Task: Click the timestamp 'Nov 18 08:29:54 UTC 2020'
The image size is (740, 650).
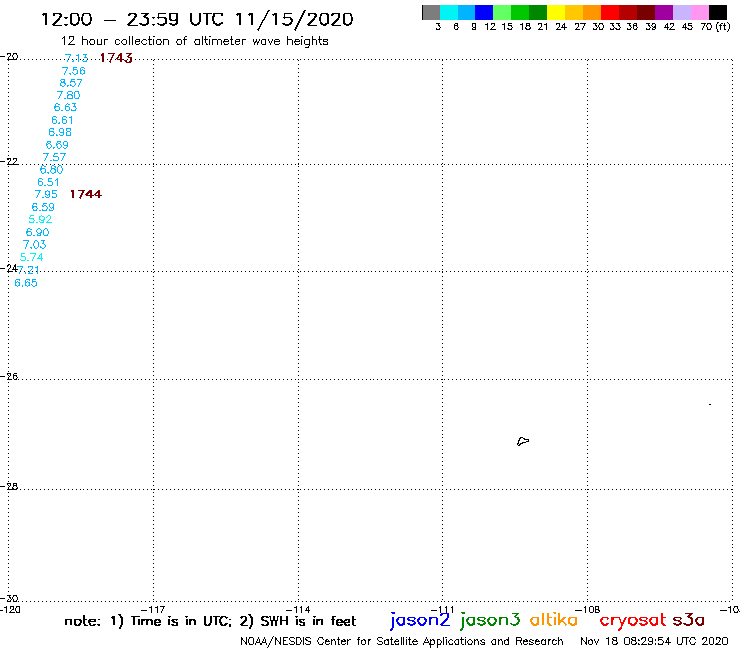Action: [654, 641]
